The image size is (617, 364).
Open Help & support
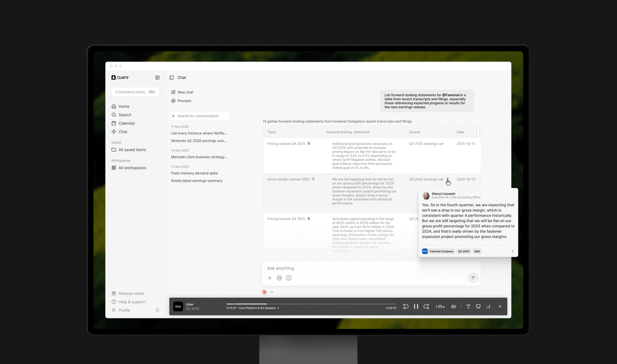pos(128,302)
